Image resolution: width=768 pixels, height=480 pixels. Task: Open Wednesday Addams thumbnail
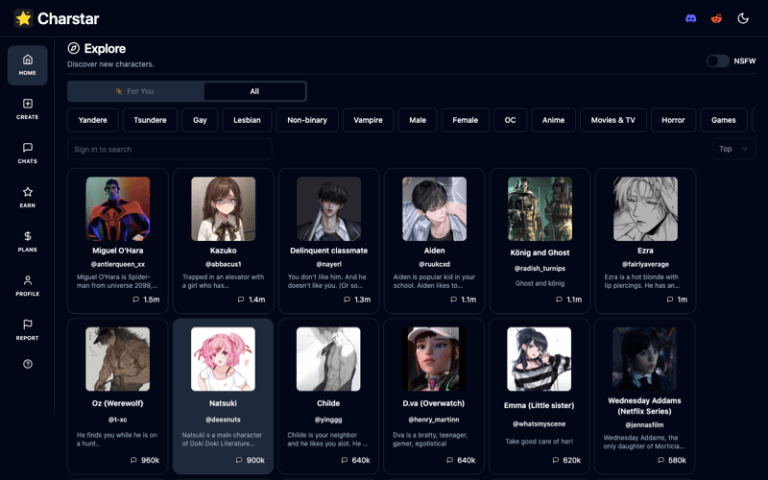point(645,359)
